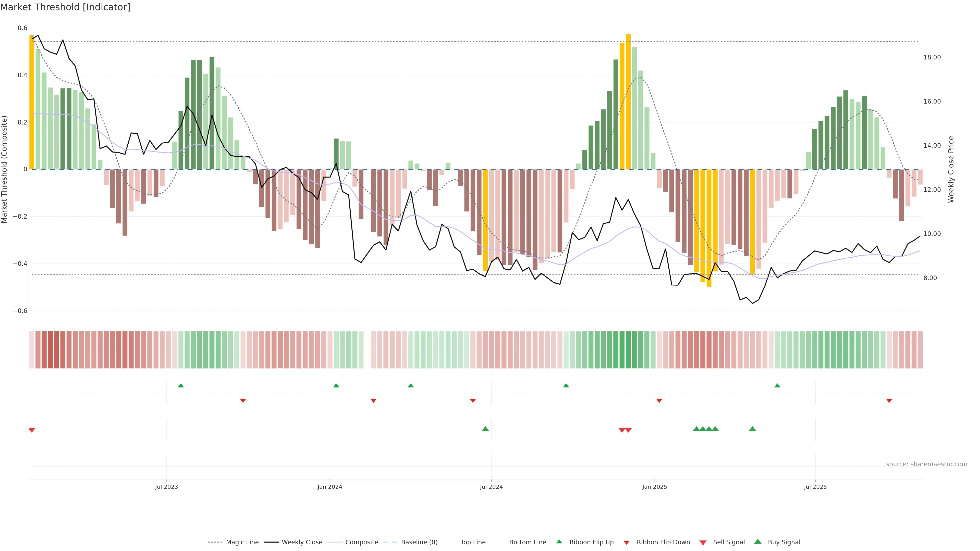Click the buy signal triangle near Jul 2024
Image resolution: width=980 pixels, height=551 pixels.
[x=485, y=429]
